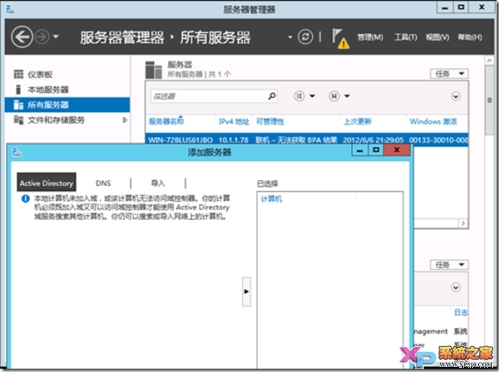Image resolution: width=499 pixels, height=372 pixels.
Task: Open the 任务 dropdown in servers panel
Action: point(449,74)
